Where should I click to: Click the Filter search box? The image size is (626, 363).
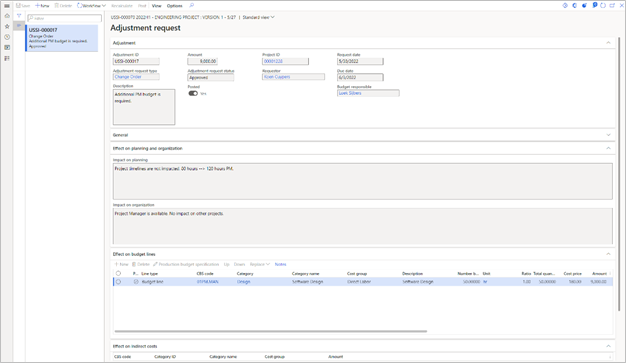click(64, 18)
